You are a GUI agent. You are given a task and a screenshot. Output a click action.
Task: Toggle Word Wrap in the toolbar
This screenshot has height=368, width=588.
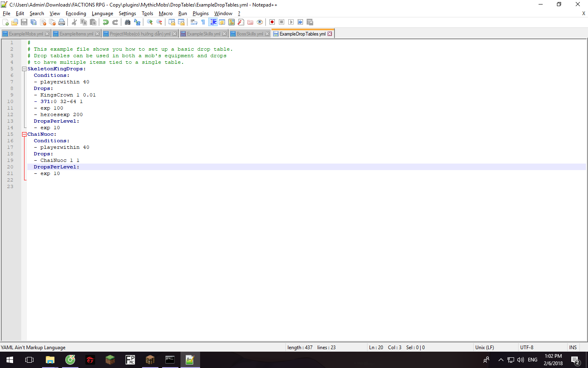[x=194, y=22]
